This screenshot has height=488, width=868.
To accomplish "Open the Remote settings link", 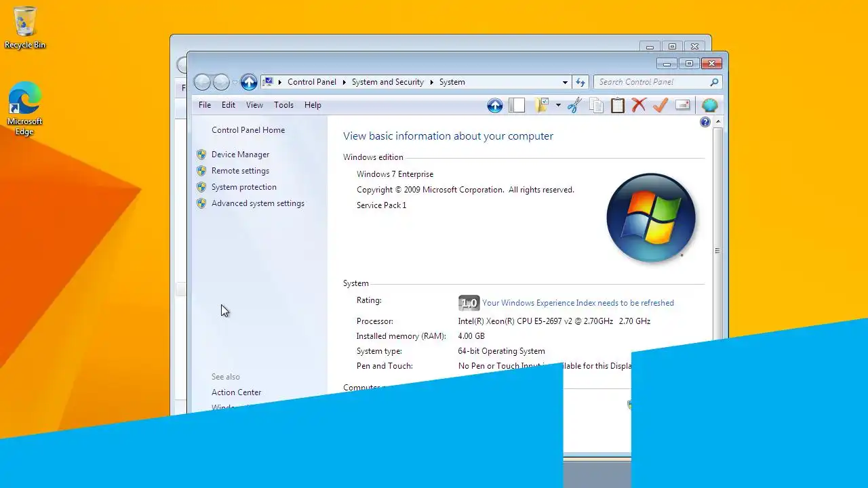I will click(240, 171).
